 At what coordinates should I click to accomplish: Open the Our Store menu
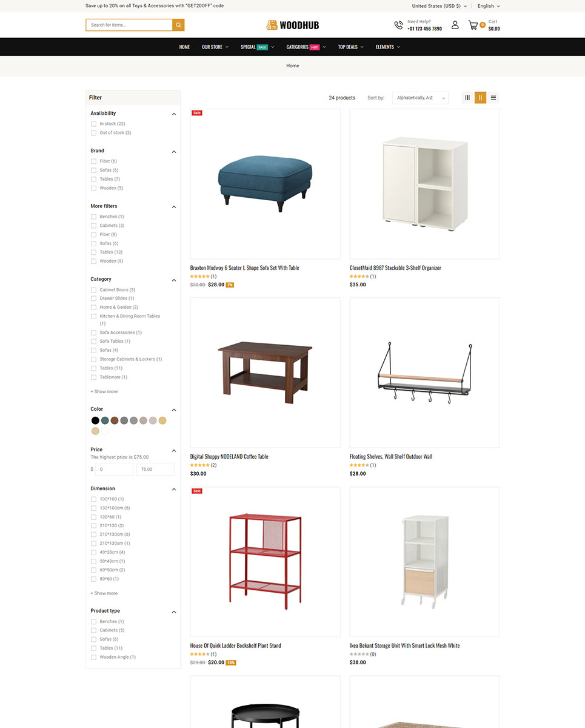point(215,47)
